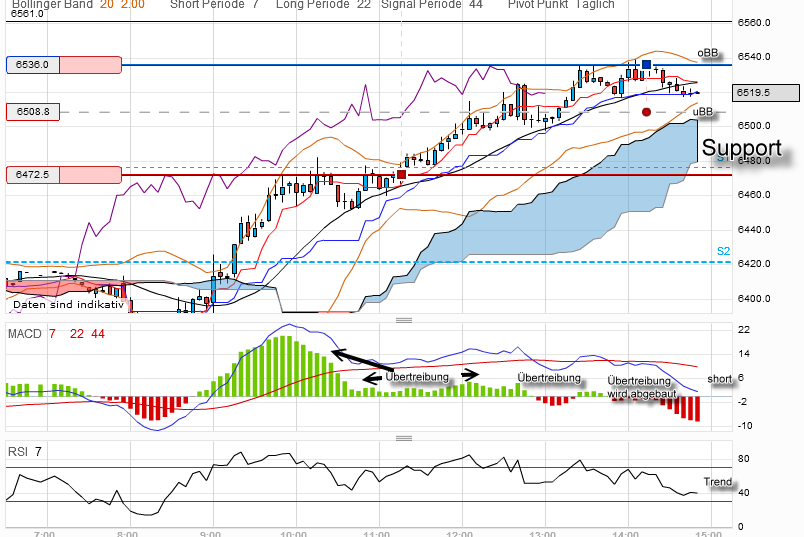Click the Pivot Punkt label
Viewport: 804px width, 537px height.
point(538,4)
